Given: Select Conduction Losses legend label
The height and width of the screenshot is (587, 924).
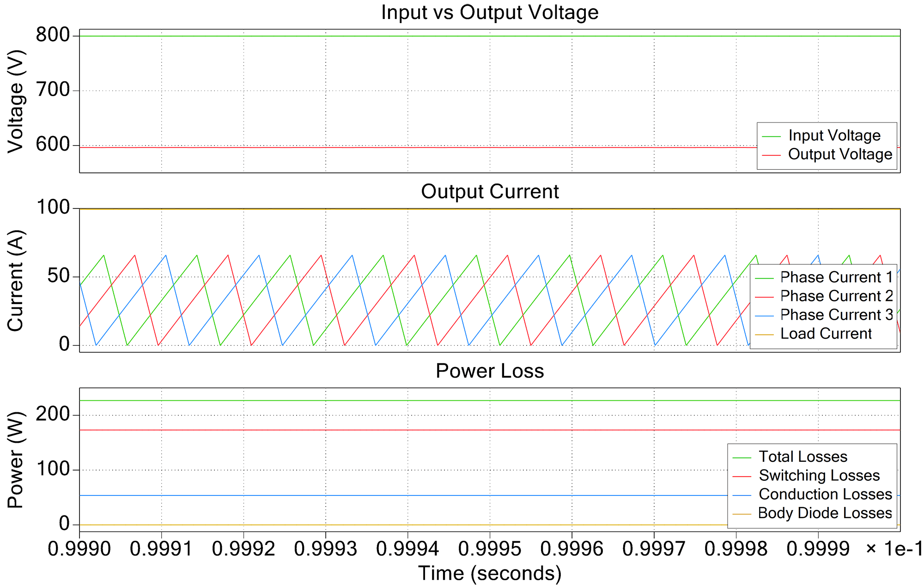Looking at the screenshot, I should click(x=825, y=494).
